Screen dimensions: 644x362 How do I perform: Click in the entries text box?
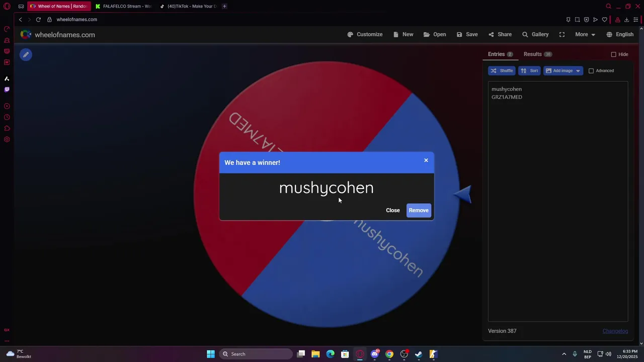point(558,201)
